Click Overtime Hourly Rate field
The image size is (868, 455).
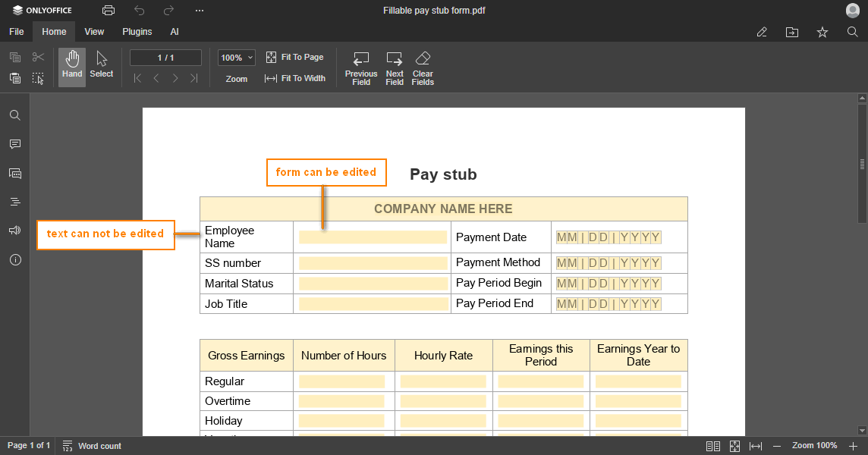pos(443,401)
